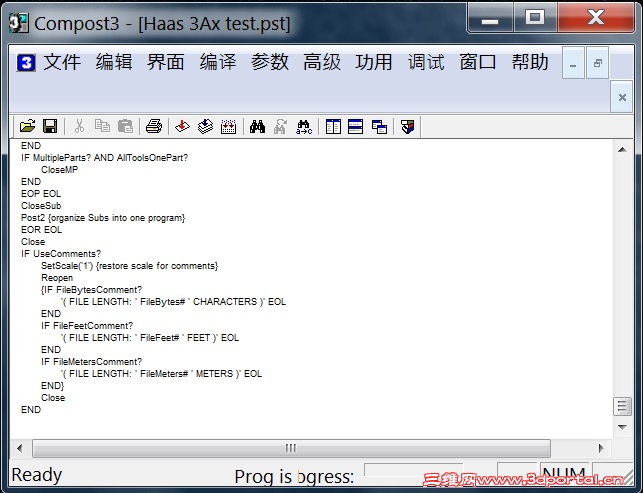Image resolution: width=643 pixels, height=493 pixels.
Task: Click the 'Ready' status bar text
Action: click(37, 475)
